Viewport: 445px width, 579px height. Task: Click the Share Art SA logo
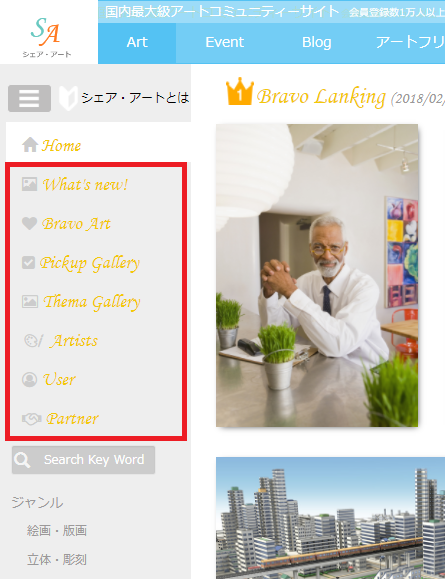coord(47,37)
